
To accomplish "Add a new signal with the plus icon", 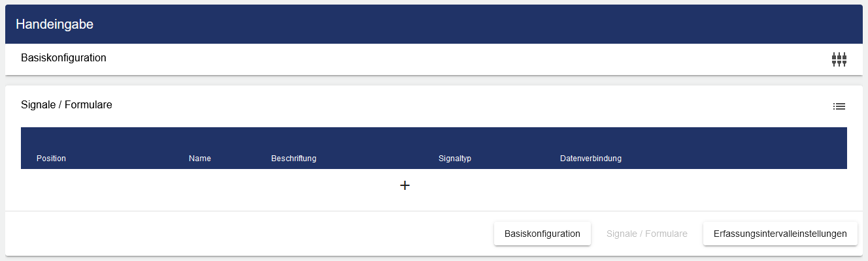I will click(x=405, y=185).
